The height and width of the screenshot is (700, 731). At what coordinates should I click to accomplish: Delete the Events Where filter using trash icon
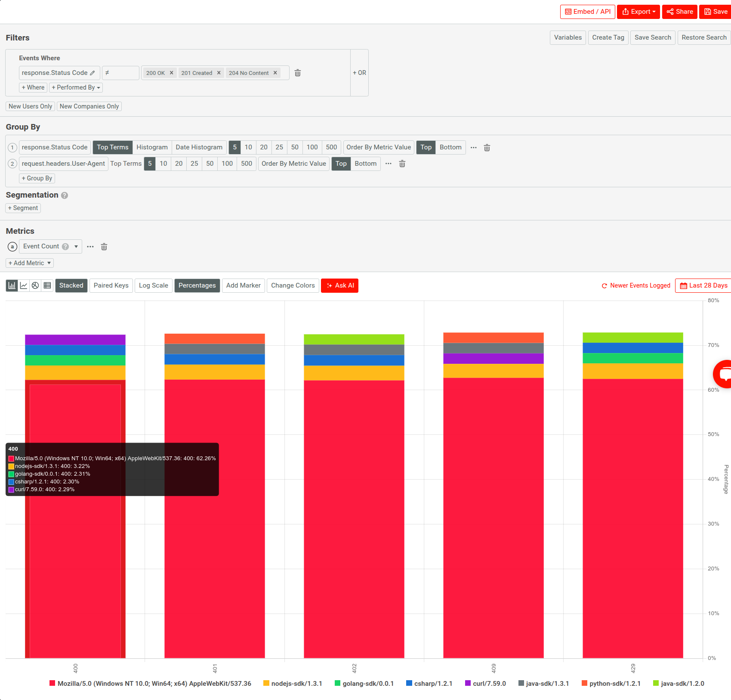[x=297, y=73]
